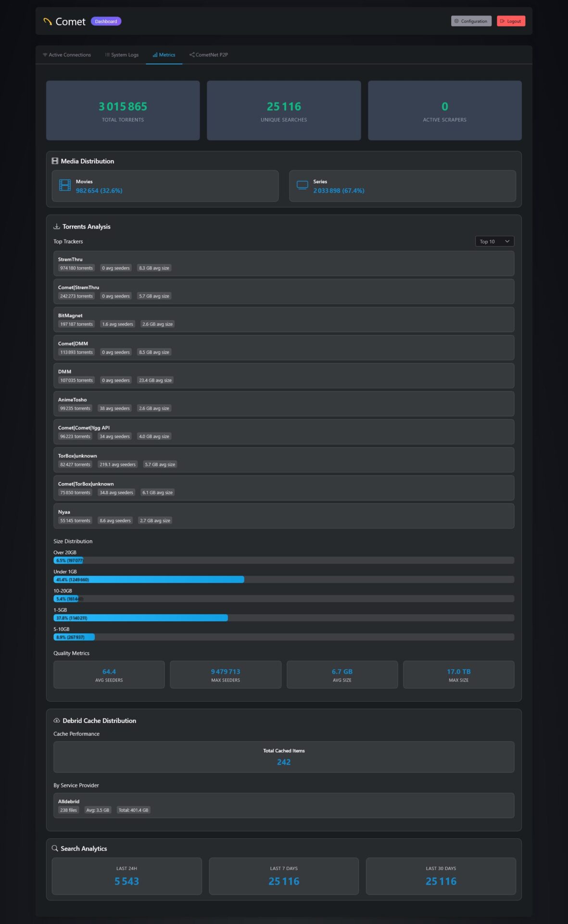This screenshot has width=568, height=924.
Task: Click the Search Analytics magnifier icon
Action: (55, 848)
